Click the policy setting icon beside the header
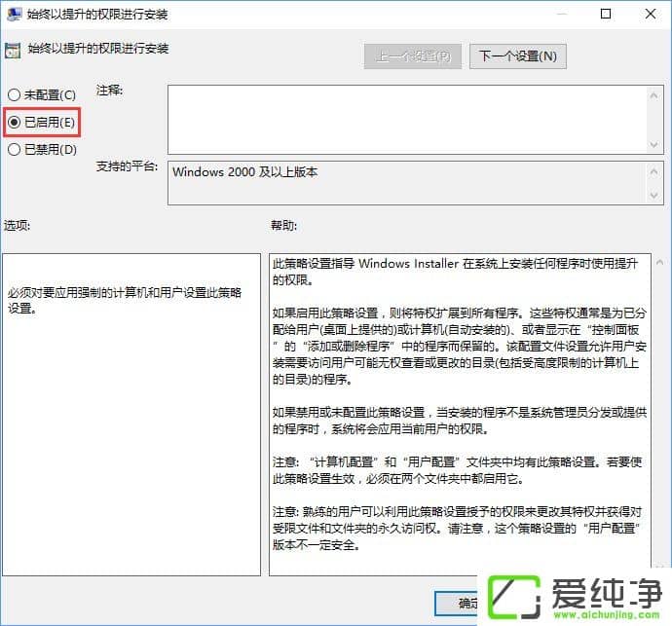The height and width of the screenshot is (626, 672). coord(13,50)
